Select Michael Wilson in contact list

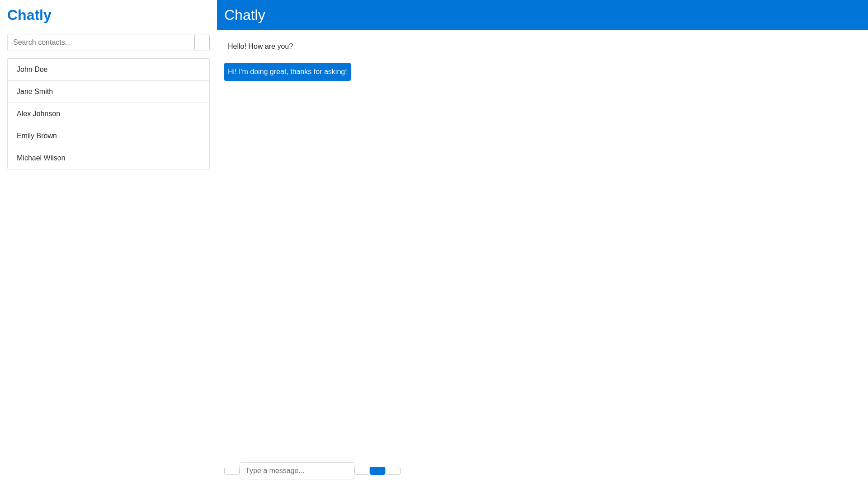pos(108,158)
